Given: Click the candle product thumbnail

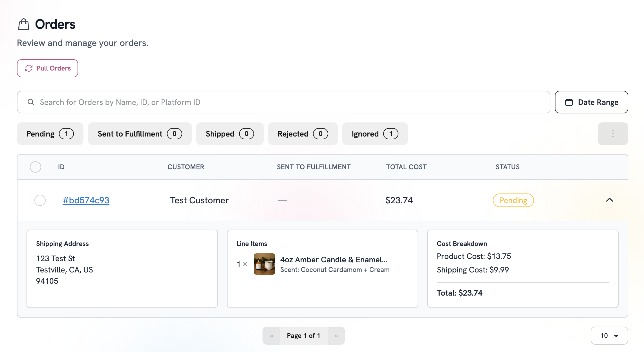Looking at the screenshot, I should coord(264,264).
